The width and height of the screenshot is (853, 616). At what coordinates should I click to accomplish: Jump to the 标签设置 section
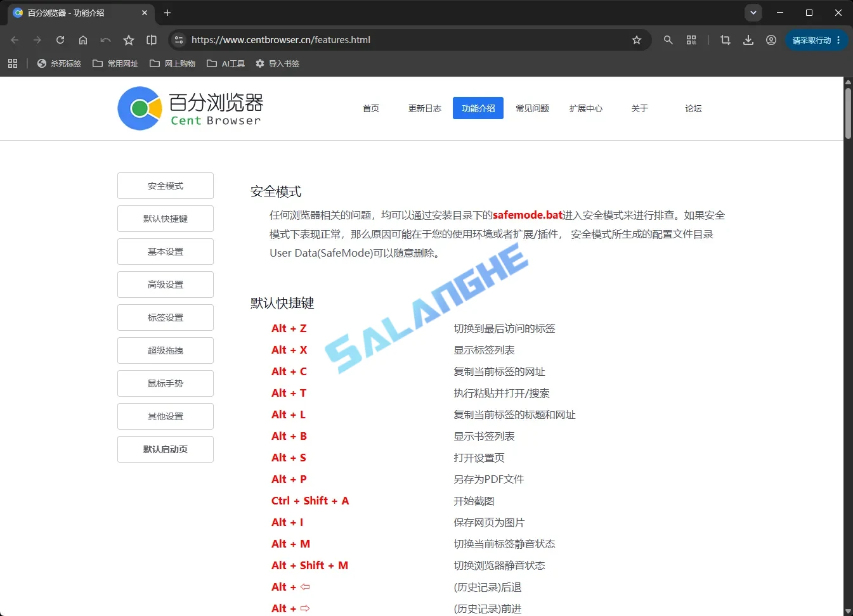tap(166, 318)
